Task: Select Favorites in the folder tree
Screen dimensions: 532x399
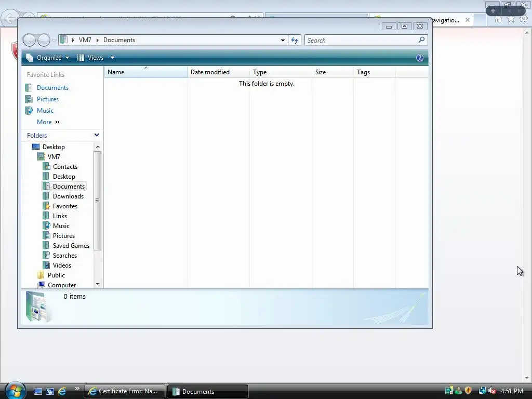Action: point(65,206)
